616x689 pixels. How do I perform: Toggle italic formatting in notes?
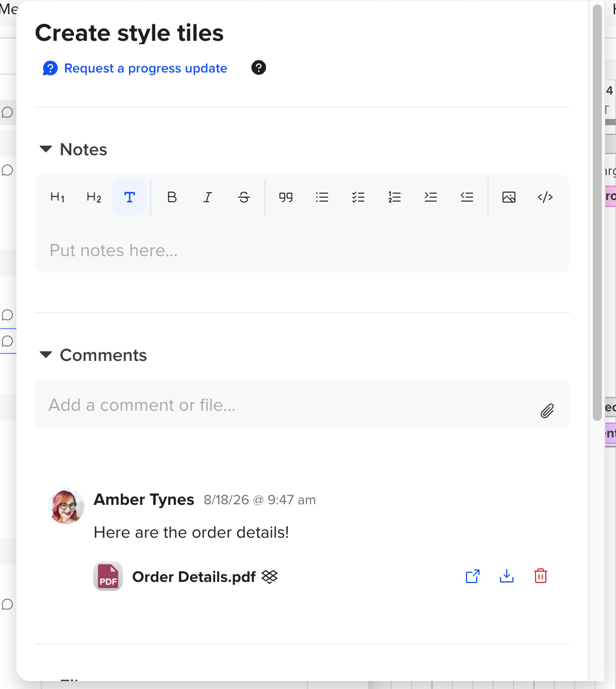point(208,197)
